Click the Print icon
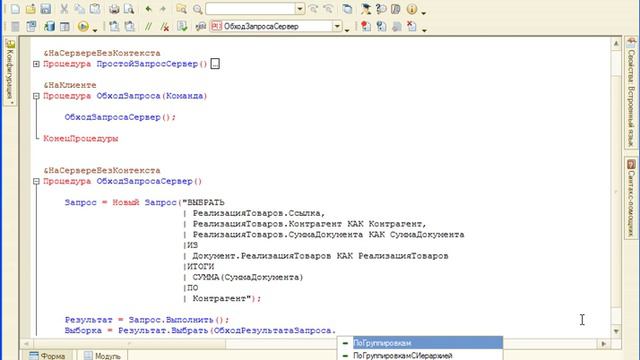This screenshot has height=360, width=640. click(114, 9)
